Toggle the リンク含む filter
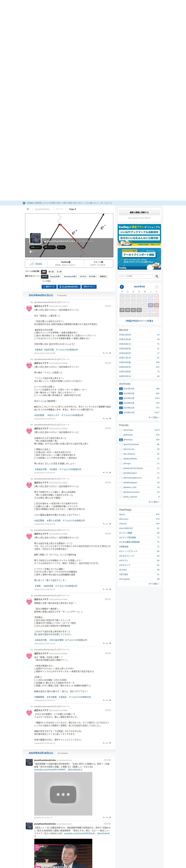186x868 pixels. point(47,281)
